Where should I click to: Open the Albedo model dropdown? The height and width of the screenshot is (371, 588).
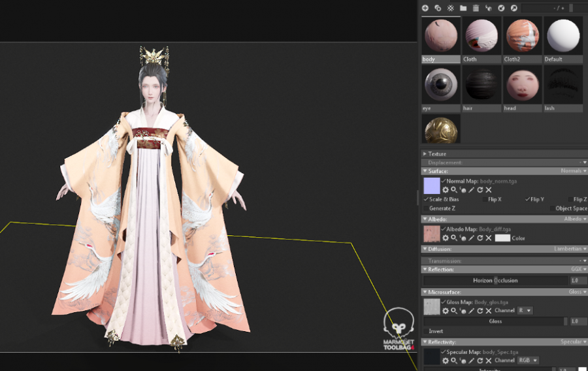[x=575, y=219]
